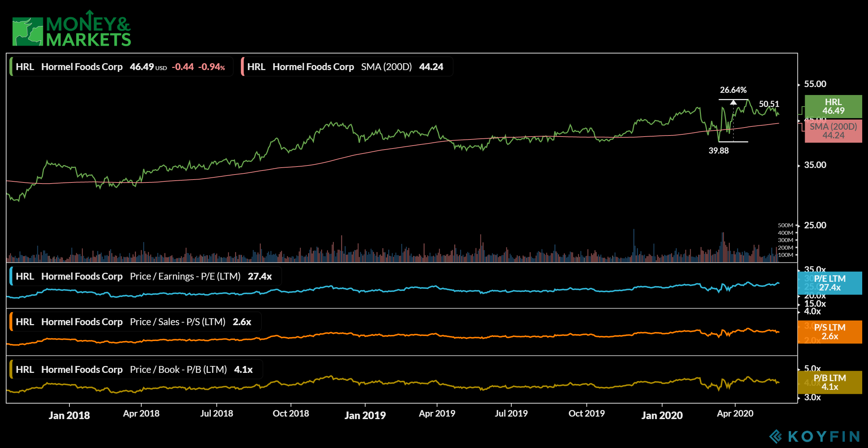Click the Apr 2020 date label
Viewport: 868px width, 448px height.
point(735,414)
